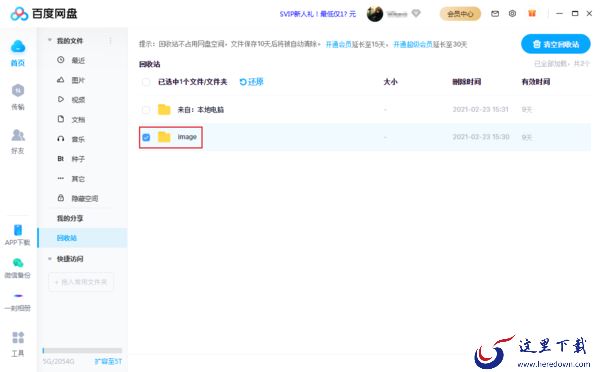Check the box for 来自:本地电脑 folder
The width and height of the screenshot is (600, 372).
[x=146, y=110]
